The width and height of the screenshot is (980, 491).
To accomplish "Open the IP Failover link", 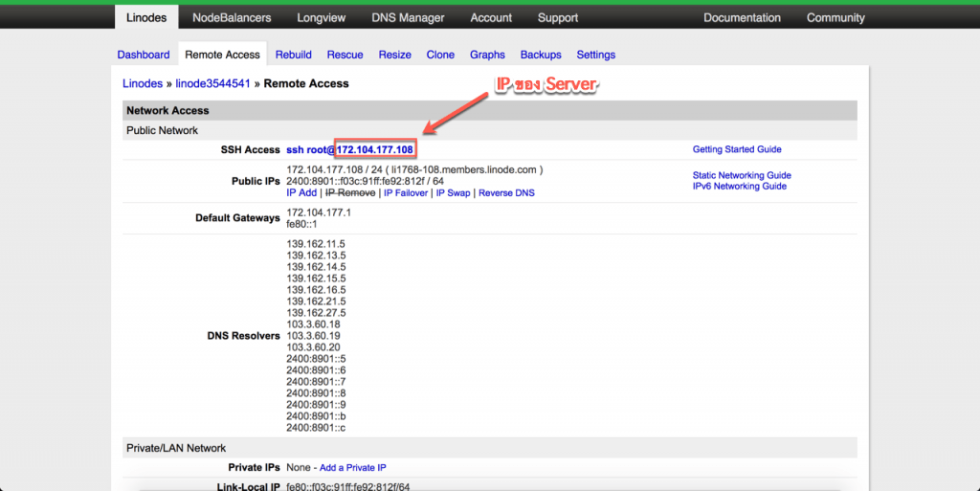I will (405, 192).
